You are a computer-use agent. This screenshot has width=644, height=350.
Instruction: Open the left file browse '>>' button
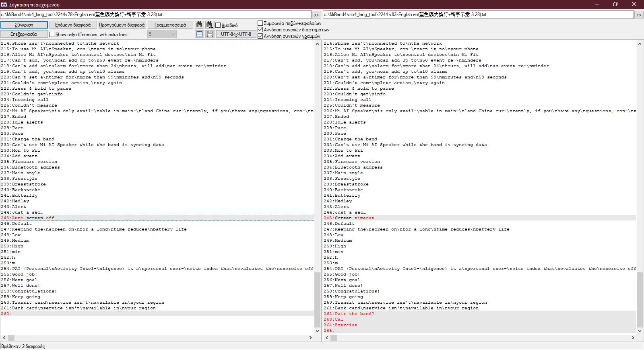pos(316,15)
